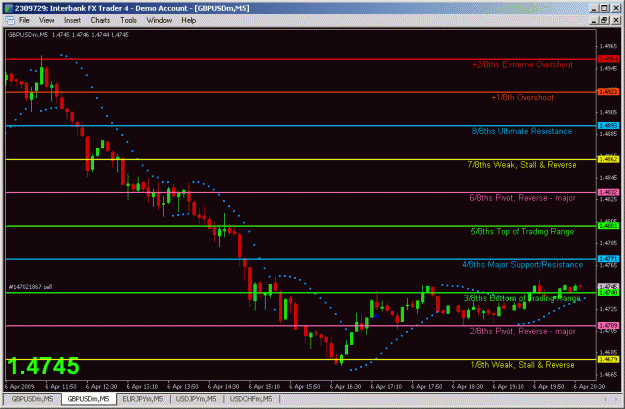Click the 6 Apr 2009 time axis label
The height and width of the screenshot is (409, 625).
point(20,387)
